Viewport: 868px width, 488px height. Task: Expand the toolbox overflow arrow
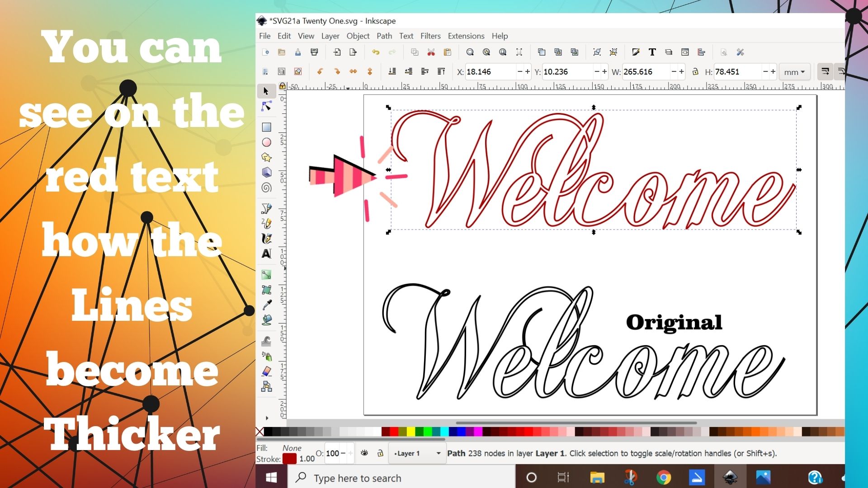pyautogui.click(x=267, y=418)
